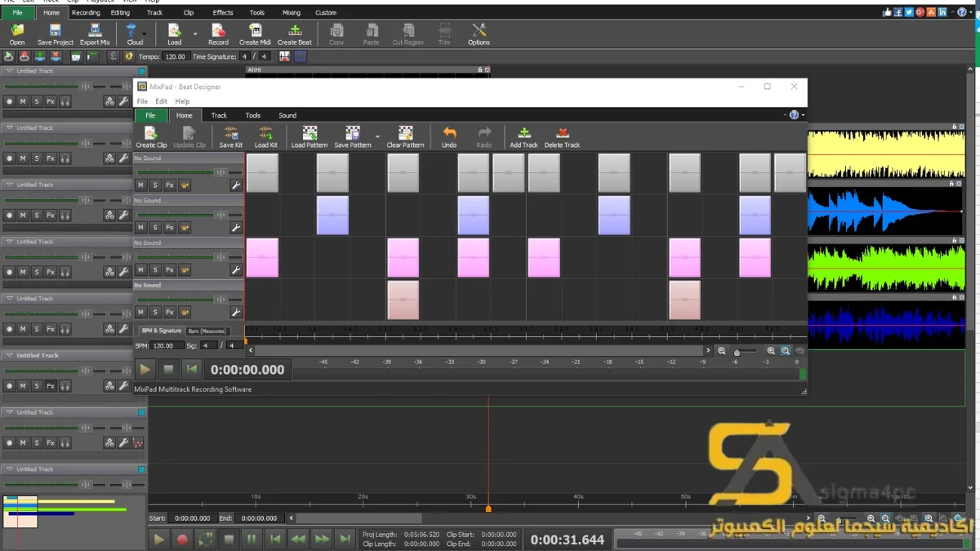Open the Mixing tab
The image size is (980, 551).
(292, 12)
